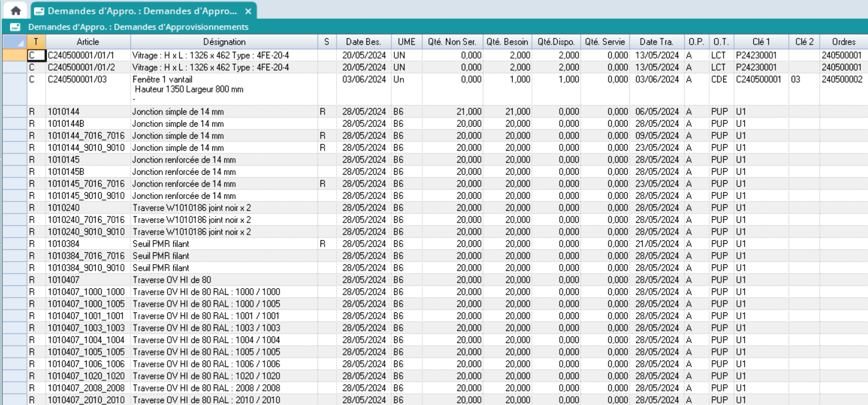Click the window icon on the Demandes d'Appro. tab
This screenshot has height=405, width=868.
[x=39, y=11]
